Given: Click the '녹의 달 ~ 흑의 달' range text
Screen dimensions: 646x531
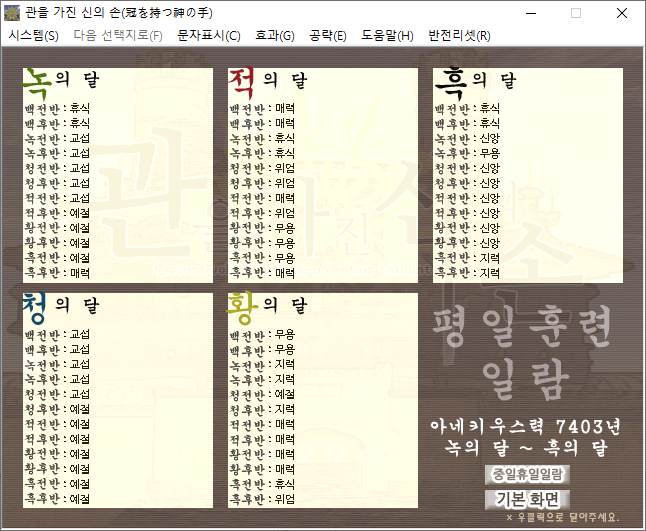Looking at the screenshot, I should [526, 448].
